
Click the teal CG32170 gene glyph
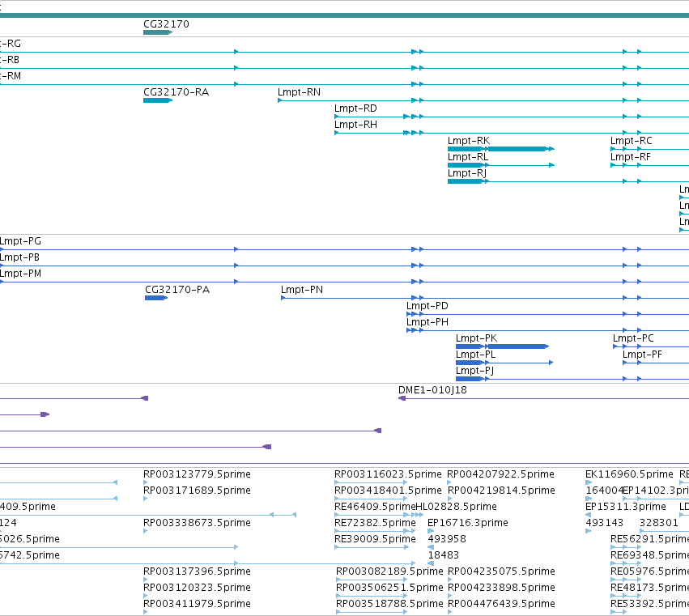(158, 32)
